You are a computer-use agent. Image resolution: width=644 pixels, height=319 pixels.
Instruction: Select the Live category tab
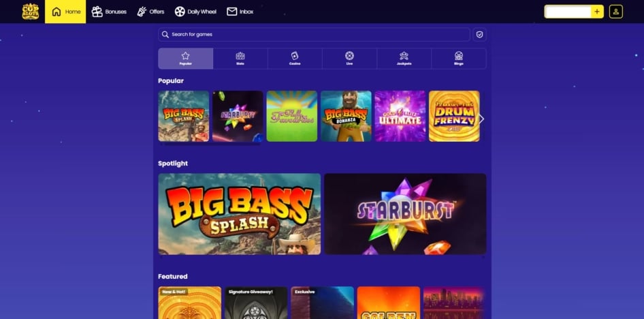tap(349, 59)
